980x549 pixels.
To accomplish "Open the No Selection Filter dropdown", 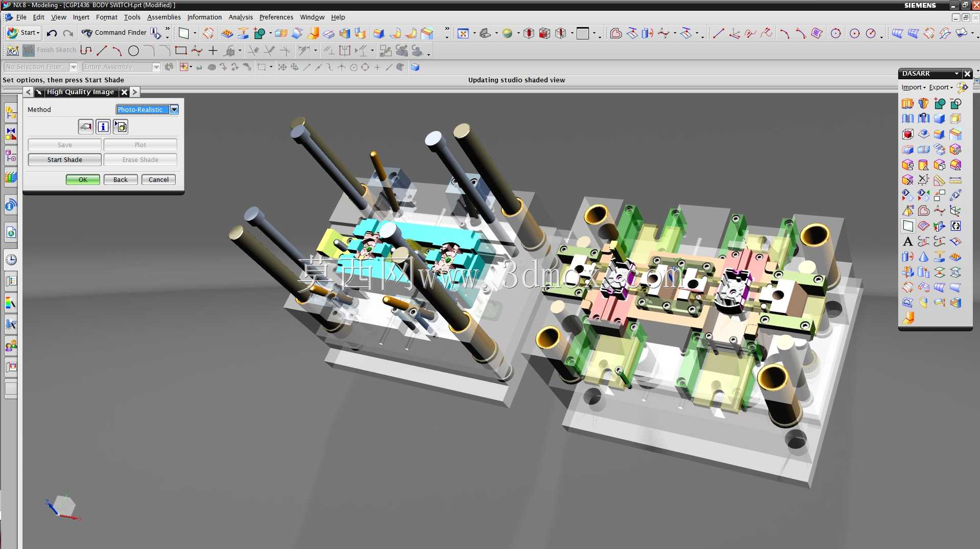I will coord(73,67).
